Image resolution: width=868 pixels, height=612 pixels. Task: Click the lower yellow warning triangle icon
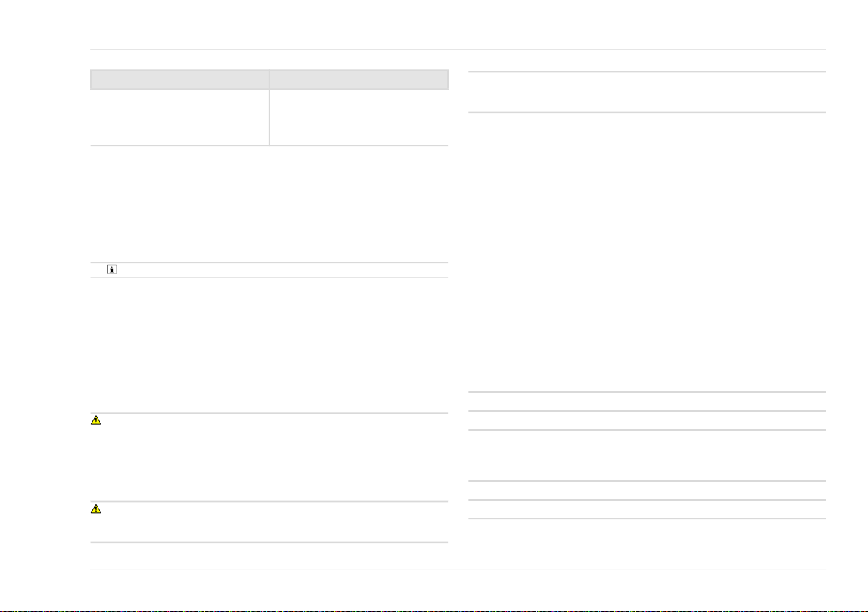tap(96, 509)
